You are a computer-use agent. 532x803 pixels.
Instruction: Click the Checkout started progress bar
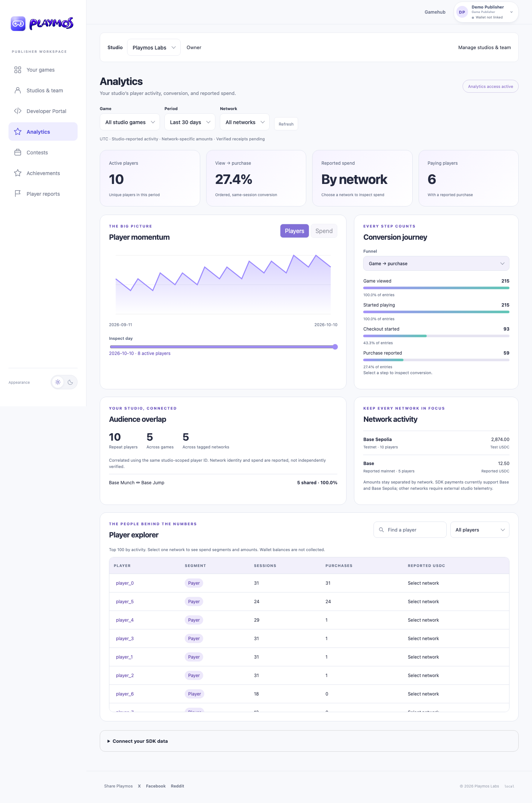click(x=436, y=336)
